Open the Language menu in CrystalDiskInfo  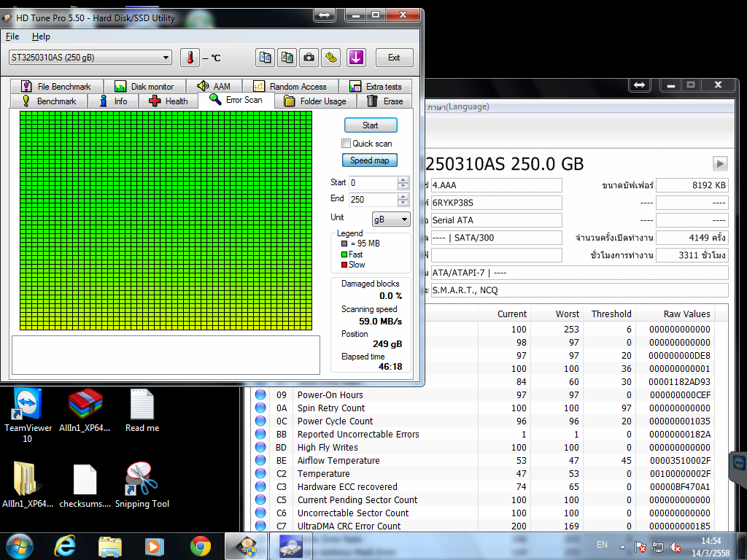458,106
